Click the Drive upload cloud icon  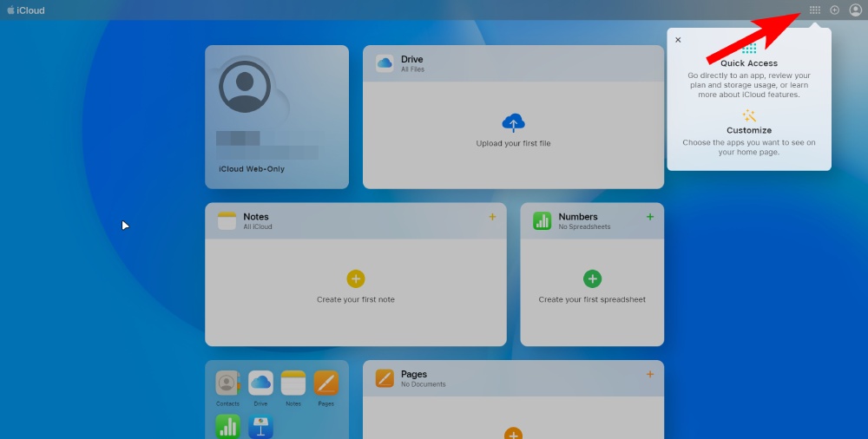513,122
